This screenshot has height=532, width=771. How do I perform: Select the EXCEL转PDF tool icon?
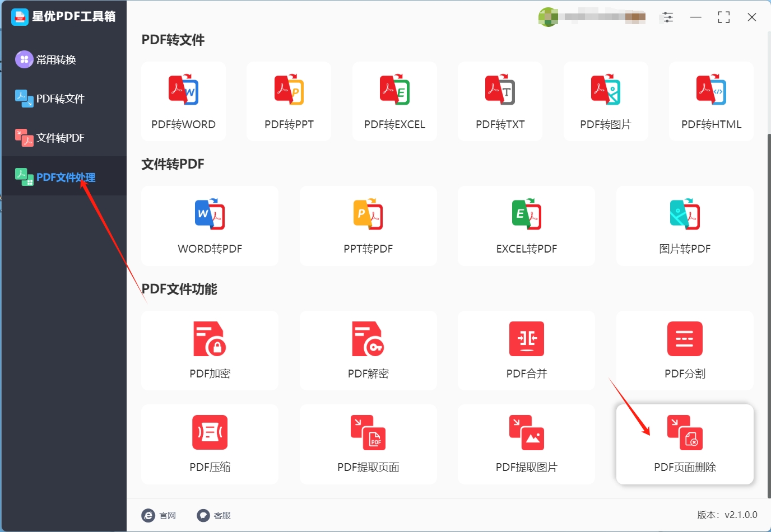click(x=527, y=214)
